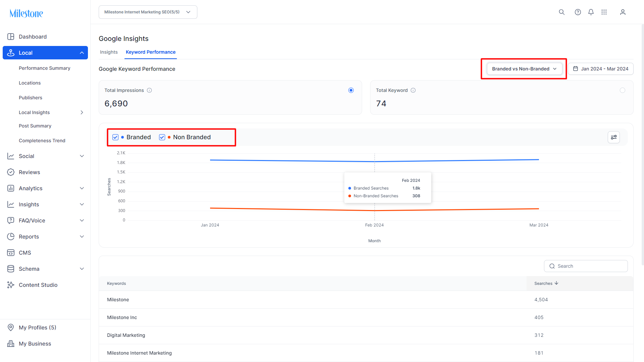Click the orange Non Branded legend dot
This screenshot has width=644, height=362.
tap(169, 137)
